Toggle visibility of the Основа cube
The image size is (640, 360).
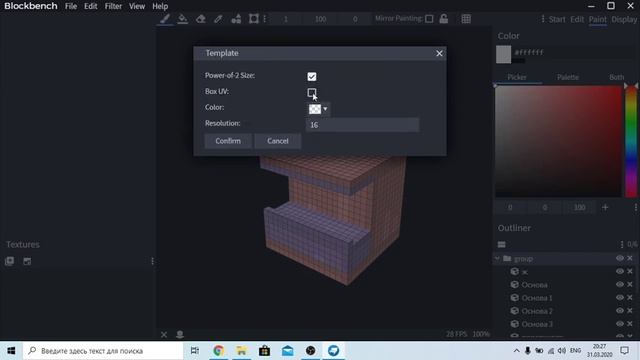tap(620, 284)
